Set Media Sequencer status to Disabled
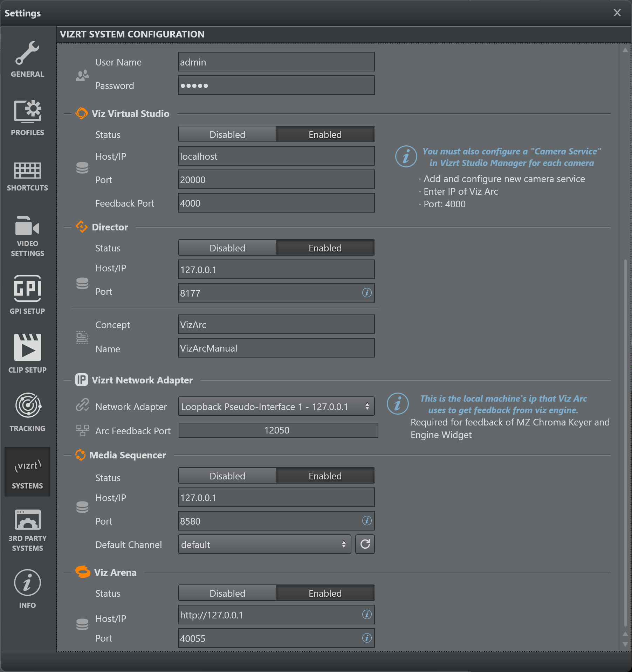 (227, 476)
